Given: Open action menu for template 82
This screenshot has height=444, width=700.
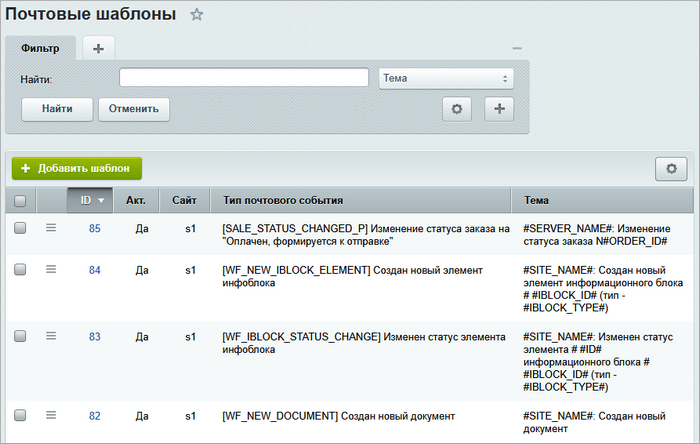Looking at the screenshot, I should click(51, 415).
